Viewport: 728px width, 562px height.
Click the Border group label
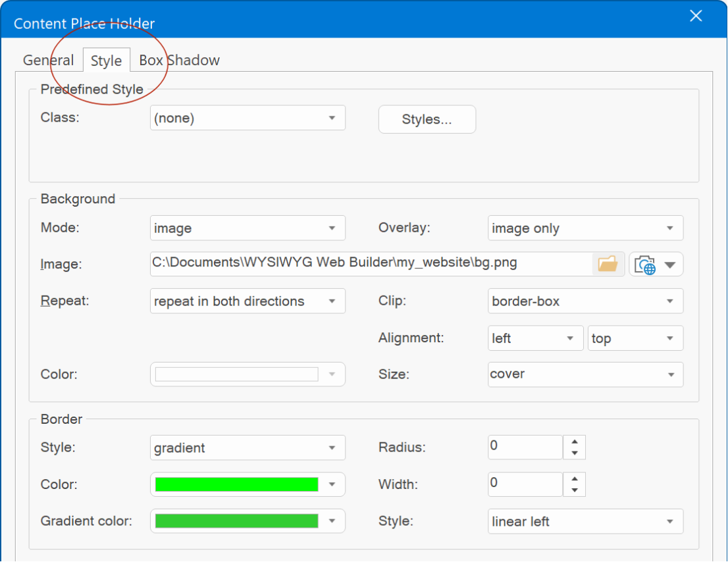(x=61, y=419)
